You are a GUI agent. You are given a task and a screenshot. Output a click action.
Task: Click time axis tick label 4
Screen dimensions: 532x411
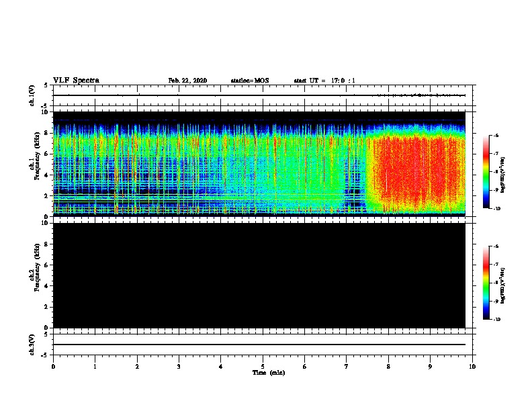click(221, 367)
